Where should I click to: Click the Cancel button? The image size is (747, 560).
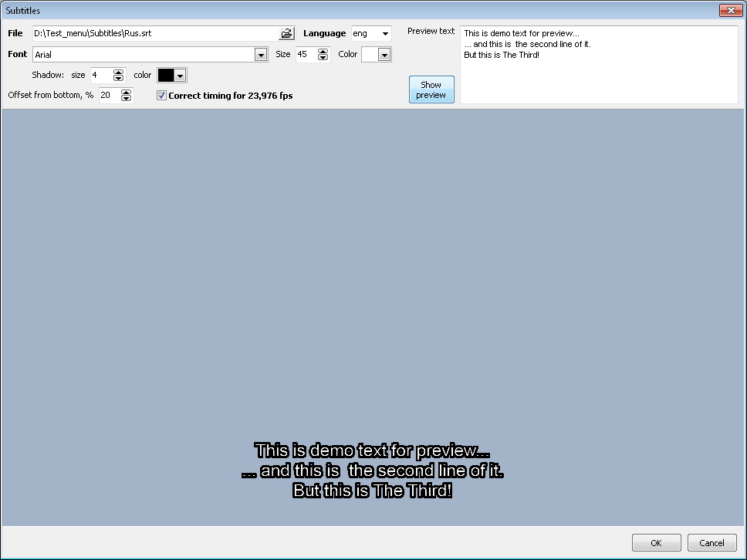click(712, 543)
